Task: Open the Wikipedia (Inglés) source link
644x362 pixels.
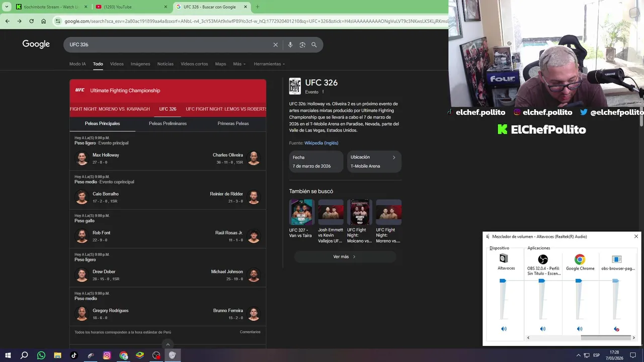Action: point(321,143)
